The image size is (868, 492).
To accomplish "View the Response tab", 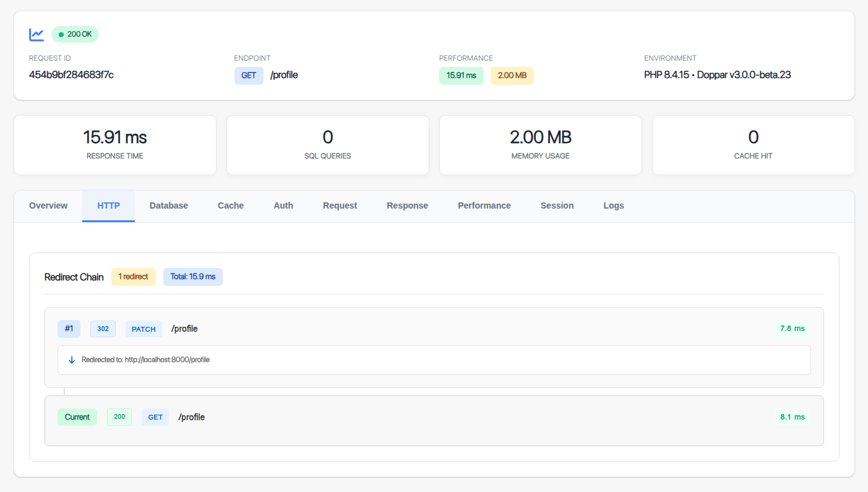I will (x=407, y=205).
